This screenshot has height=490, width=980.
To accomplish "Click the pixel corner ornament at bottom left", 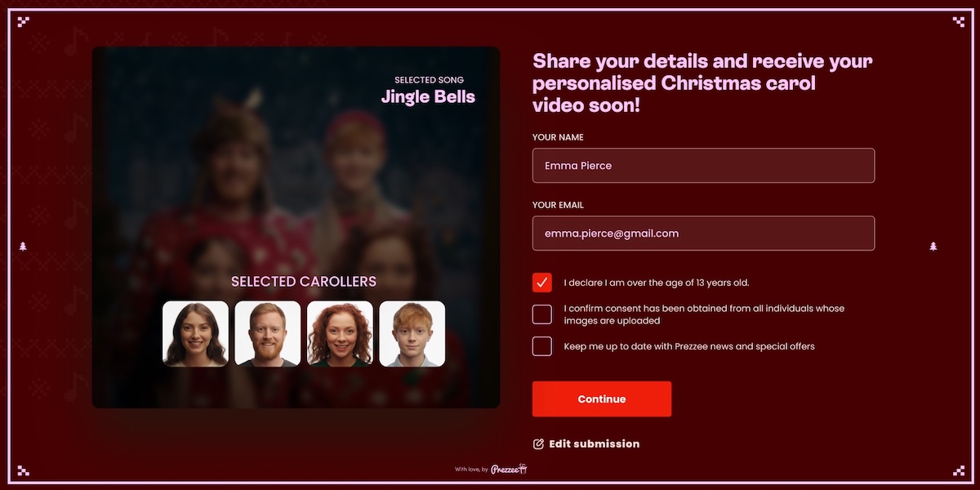I will [23, 470].
